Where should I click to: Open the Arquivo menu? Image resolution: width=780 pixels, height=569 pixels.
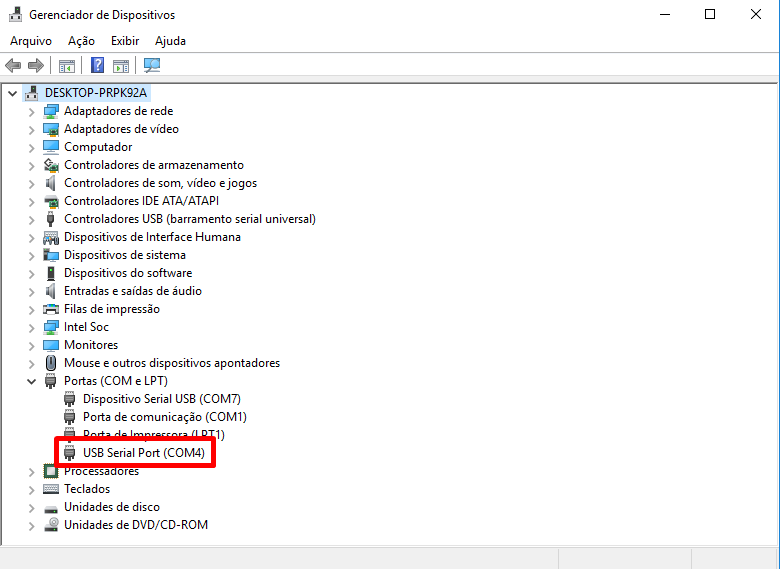pyautogui.click(x=31, y=41)
